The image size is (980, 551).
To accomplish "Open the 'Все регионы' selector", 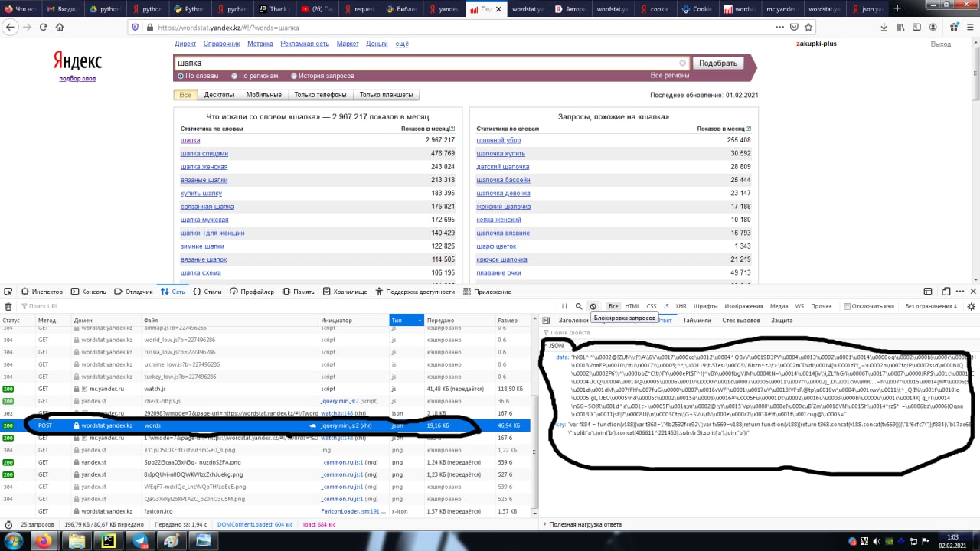I will pos(670,76).
